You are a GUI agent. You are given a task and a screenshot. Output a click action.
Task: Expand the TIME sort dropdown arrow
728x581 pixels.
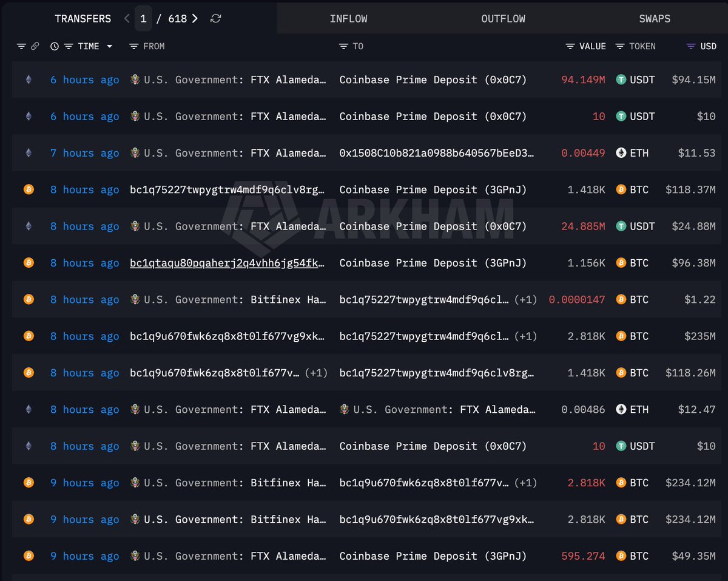pos(109,46)
